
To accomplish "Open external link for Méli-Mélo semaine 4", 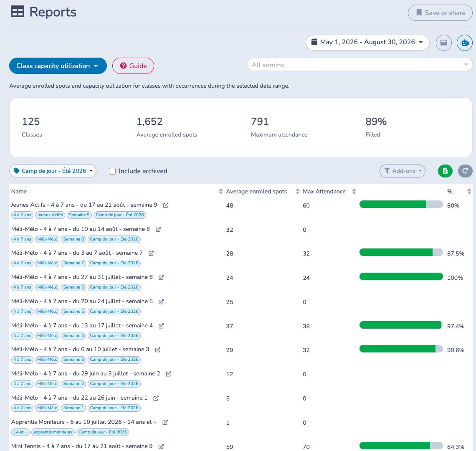I will pos(161,326).
